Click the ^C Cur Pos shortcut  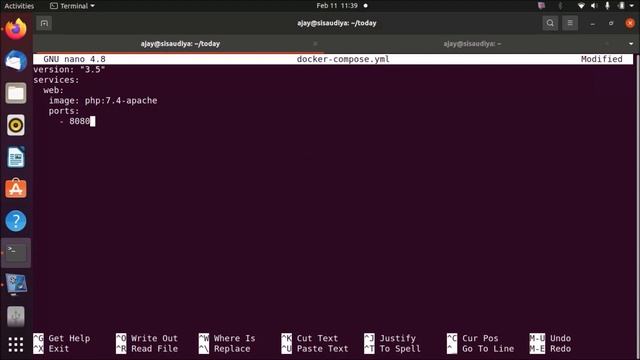473,338
